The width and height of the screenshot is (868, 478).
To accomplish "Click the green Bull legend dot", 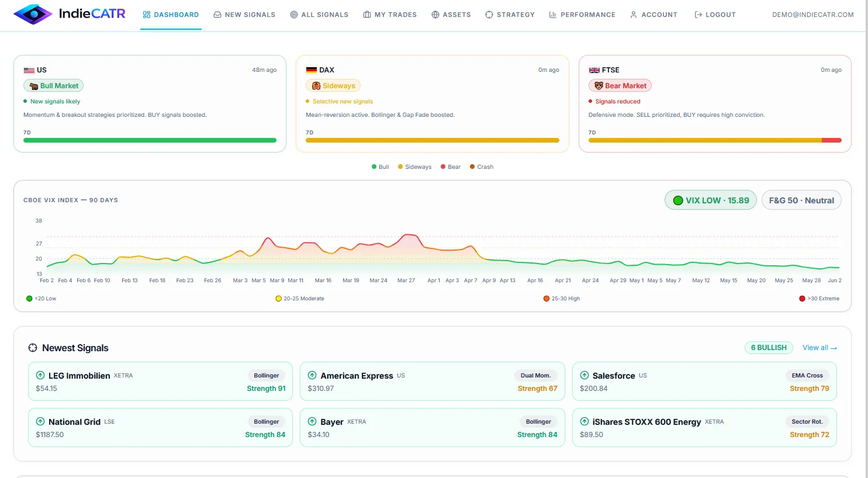I will point(374,167).
